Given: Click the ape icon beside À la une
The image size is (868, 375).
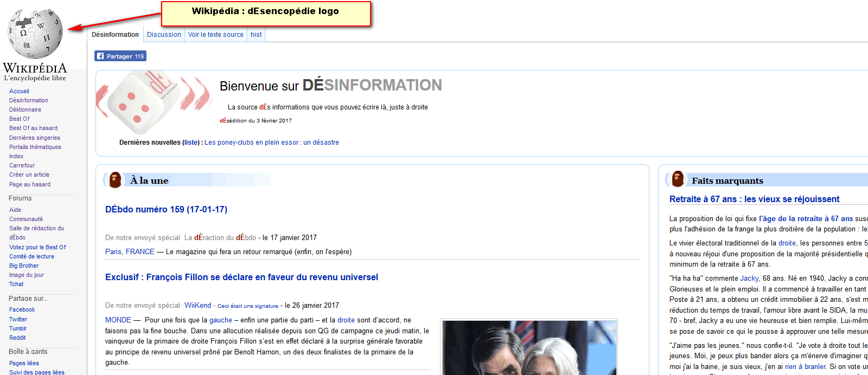Looking at the screenshot, I should tap(115, 180).
